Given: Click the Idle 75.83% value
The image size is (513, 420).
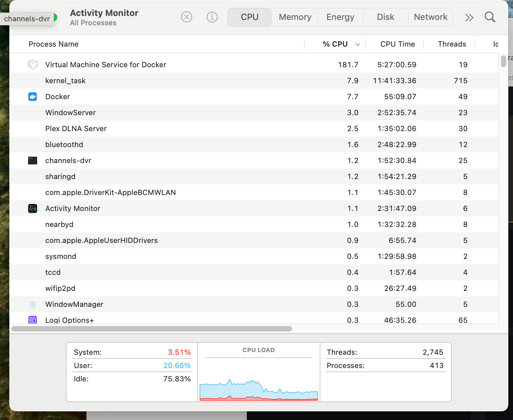Looking at the screenshot, I should click(x=177, y=379).
